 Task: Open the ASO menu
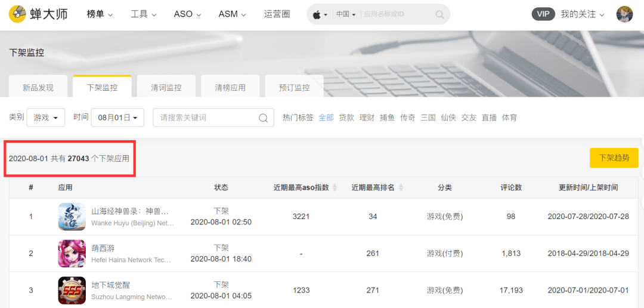(187, 14)
